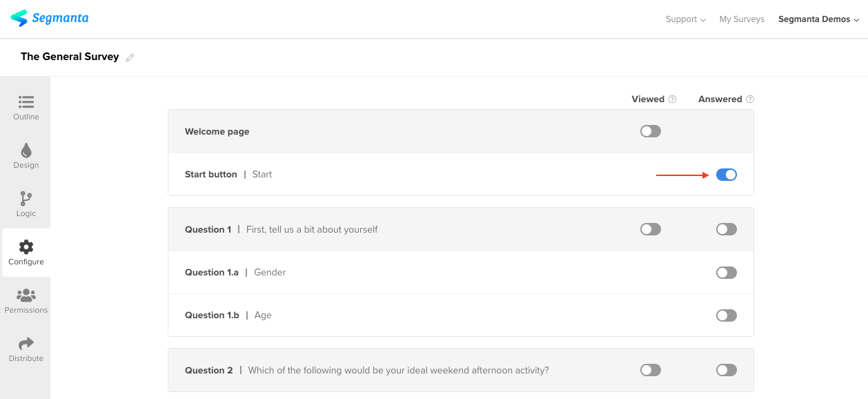Open the Distribute share arrow icon
868x399 pixels.
click(26, 344)
